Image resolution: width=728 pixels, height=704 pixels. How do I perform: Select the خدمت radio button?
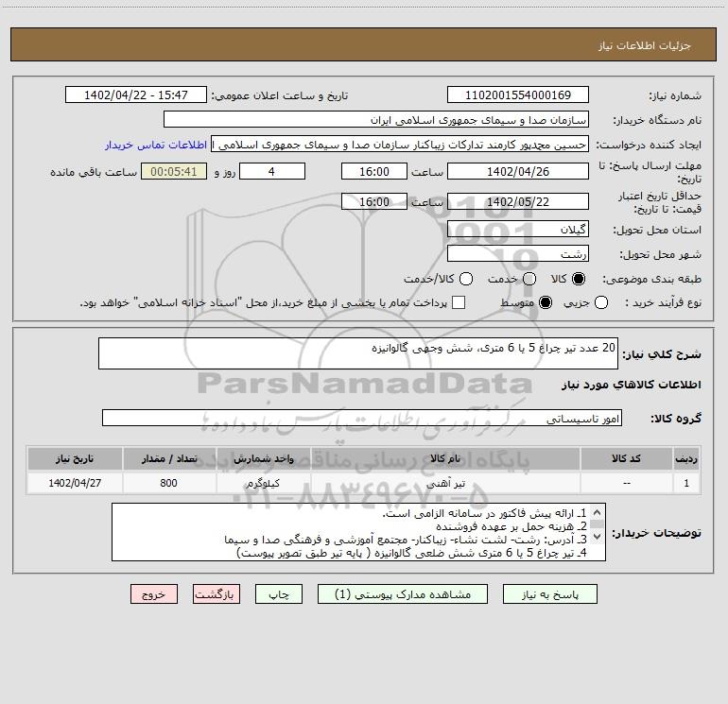529,279
